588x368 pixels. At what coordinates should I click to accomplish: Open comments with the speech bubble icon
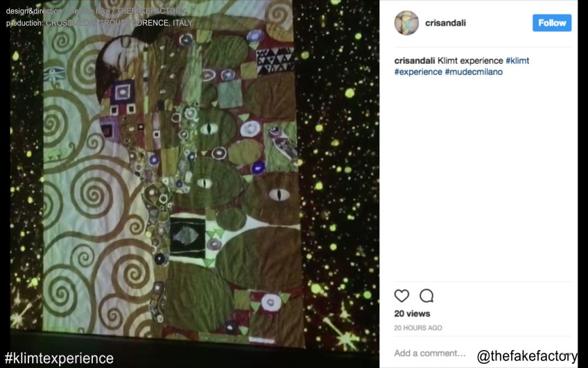(426, 296)
